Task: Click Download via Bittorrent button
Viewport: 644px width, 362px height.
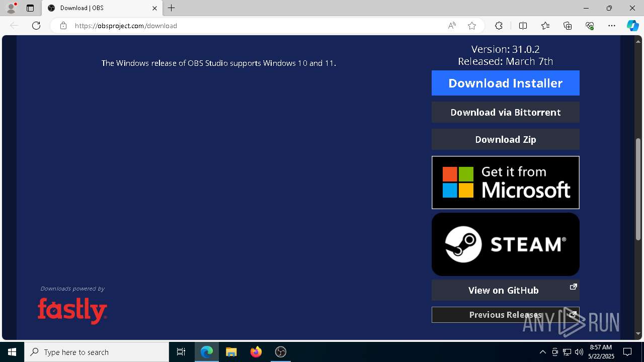Action: [506, 112]
